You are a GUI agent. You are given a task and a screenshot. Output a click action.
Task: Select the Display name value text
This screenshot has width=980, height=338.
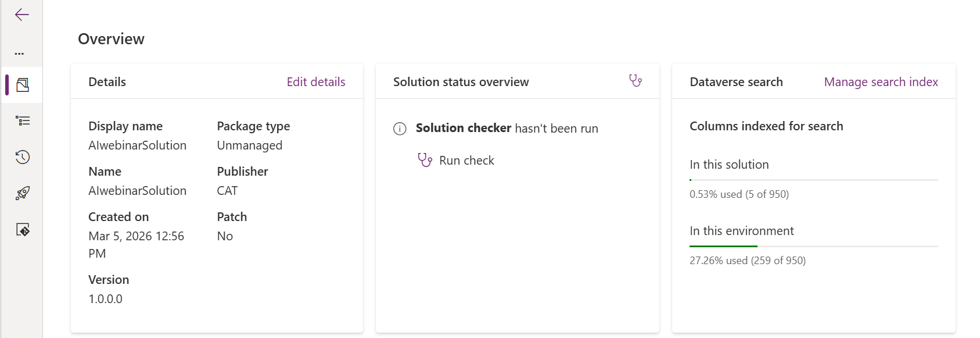pyautogui.click(x=137, y=145)
